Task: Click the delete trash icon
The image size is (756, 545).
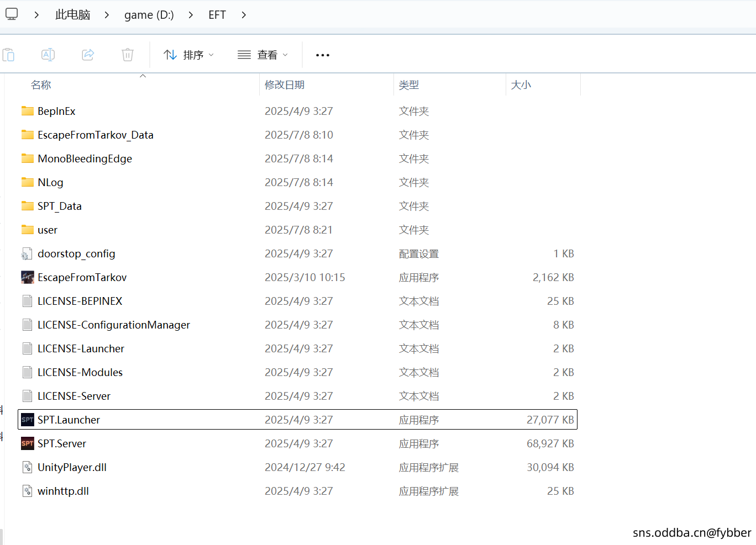Action: point(128,55)
